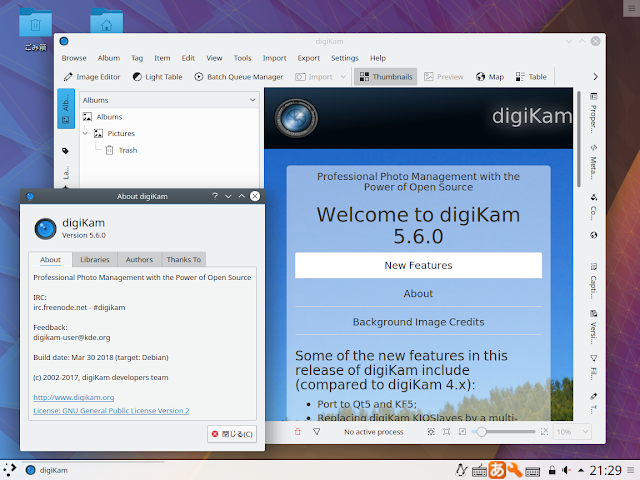Open the Light Table

coord(158,77)
